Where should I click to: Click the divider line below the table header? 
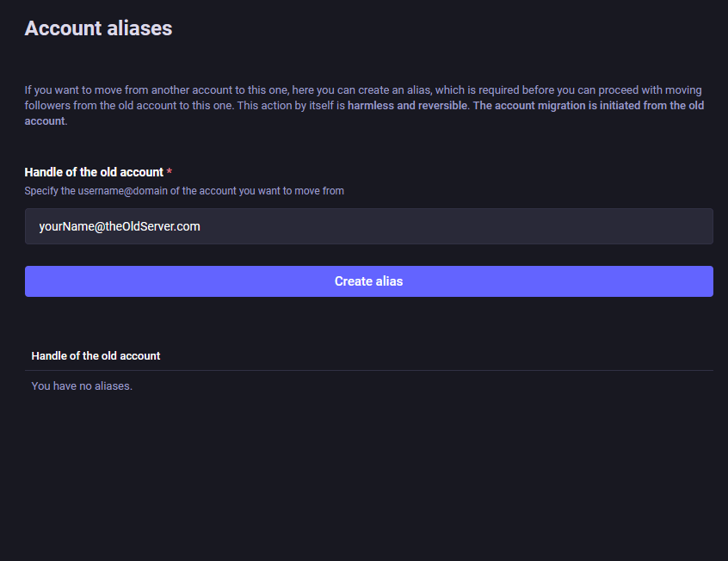click(x=368, y=370)
